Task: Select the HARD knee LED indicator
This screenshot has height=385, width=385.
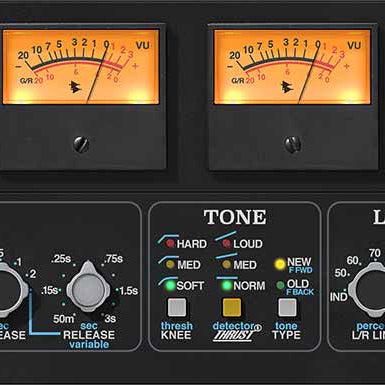Action: 170,244
